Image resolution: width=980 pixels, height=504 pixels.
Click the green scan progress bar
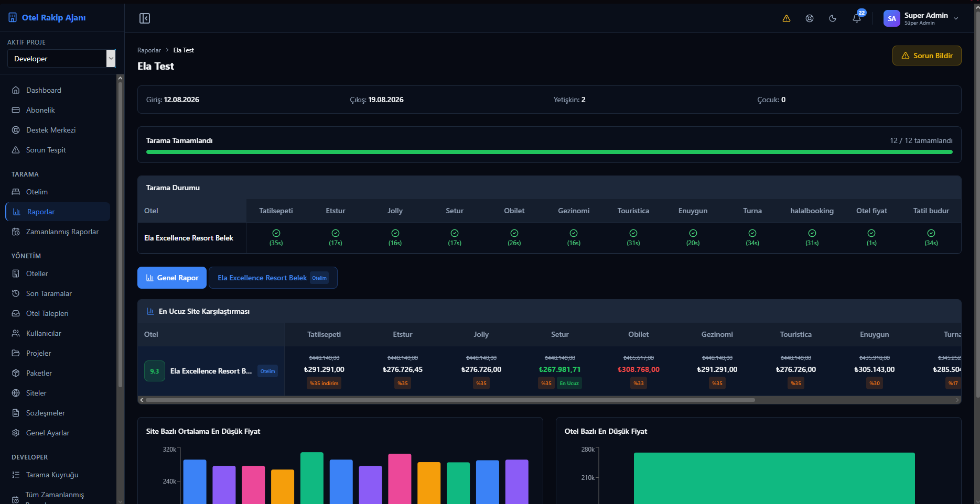(549, 152)
